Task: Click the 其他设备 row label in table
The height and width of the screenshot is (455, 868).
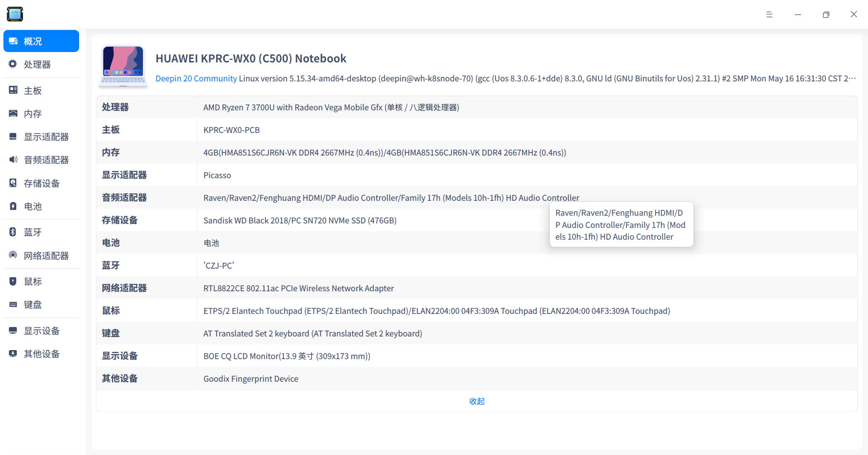Action: (x=120, y=379)
